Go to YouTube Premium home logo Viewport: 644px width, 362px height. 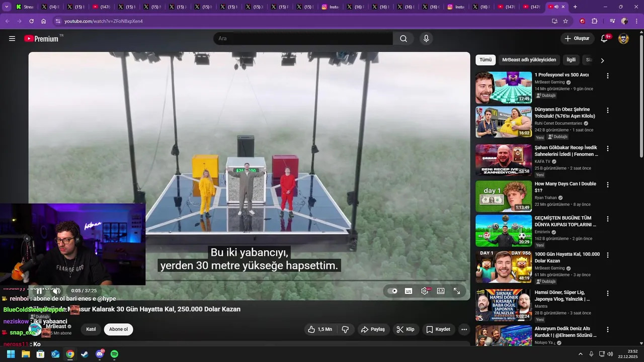(x=41, y=39)
